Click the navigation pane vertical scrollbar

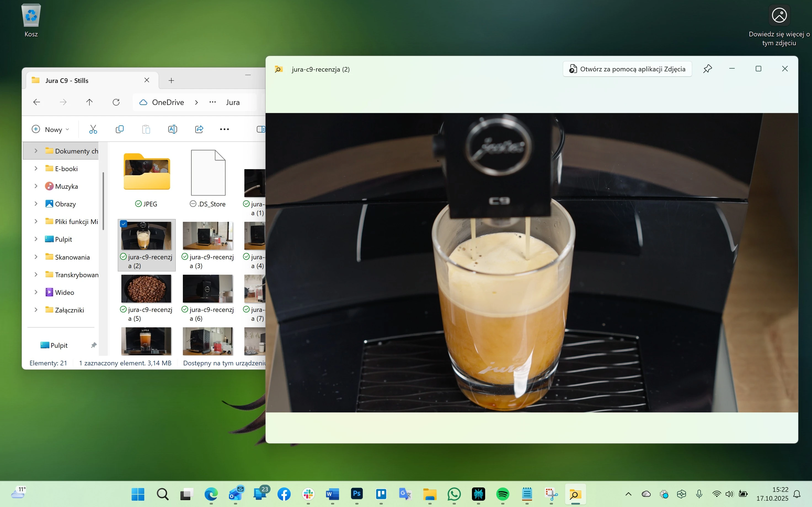tap(103, 201)
